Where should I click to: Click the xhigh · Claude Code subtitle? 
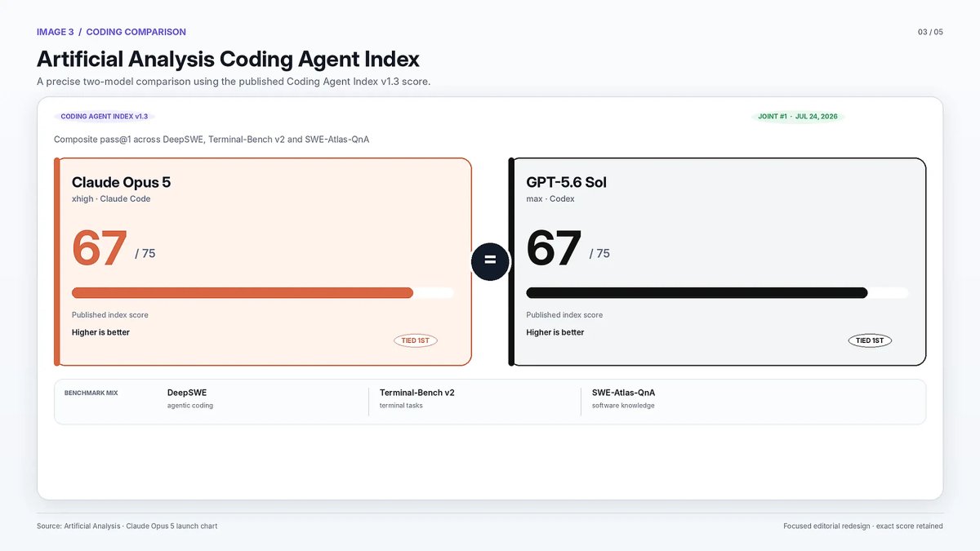[x=111, y=199]
